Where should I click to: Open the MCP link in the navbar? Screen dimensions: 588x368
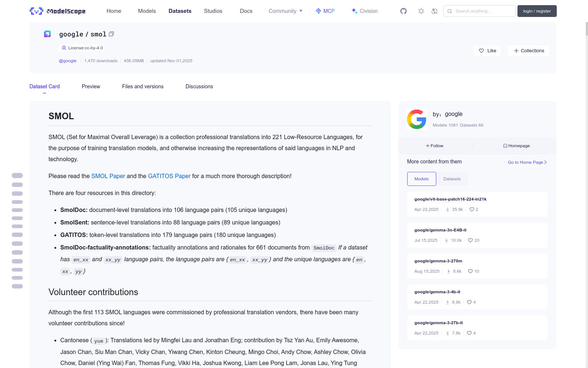pyautogui.click(x=325, y=11)
